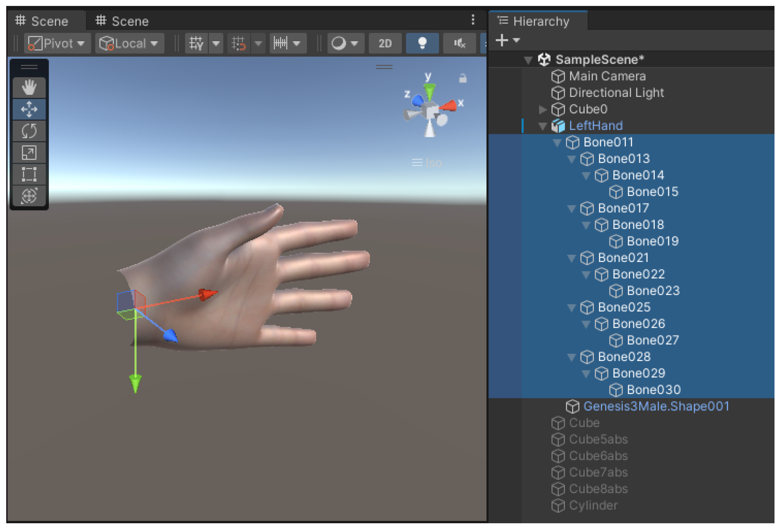Viewport: 782px width, 532px height.
Task: Open the Pivot dropdown
Action: (x=57, y=43)
